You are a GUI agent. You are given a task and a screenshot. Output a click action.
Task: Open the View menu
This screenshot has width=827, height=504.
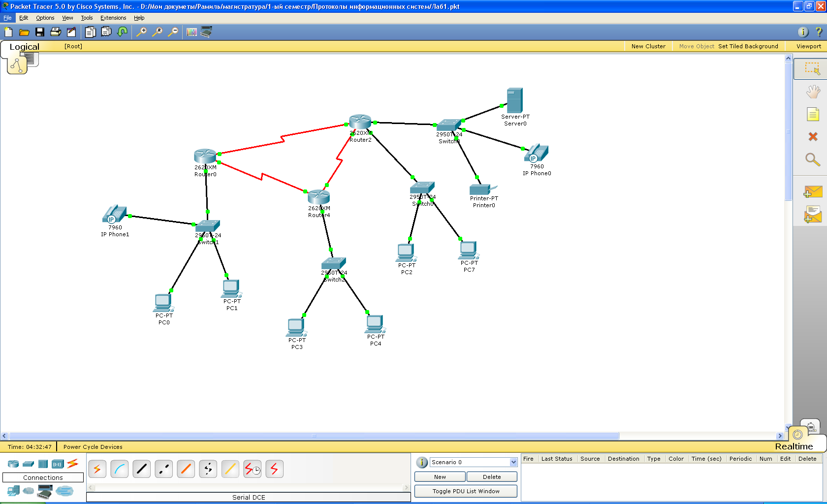(67, 18)
